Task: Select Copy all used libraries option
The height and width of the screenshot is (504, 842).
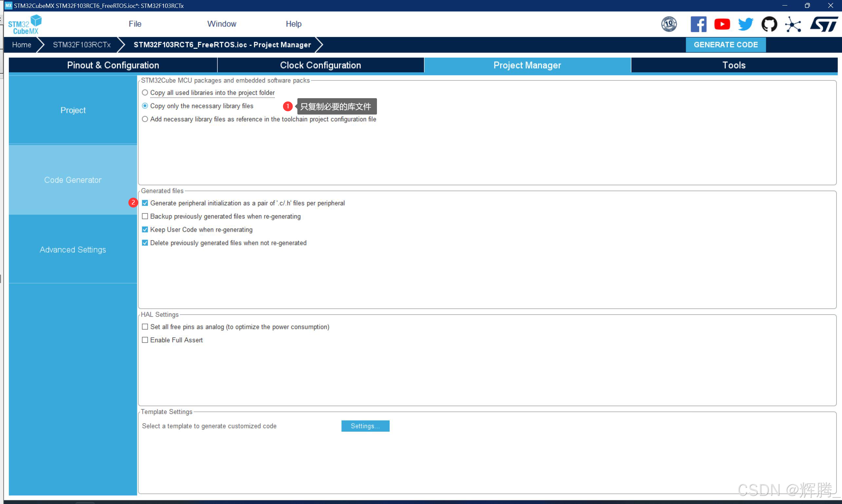Action: (x=145, y=93)
